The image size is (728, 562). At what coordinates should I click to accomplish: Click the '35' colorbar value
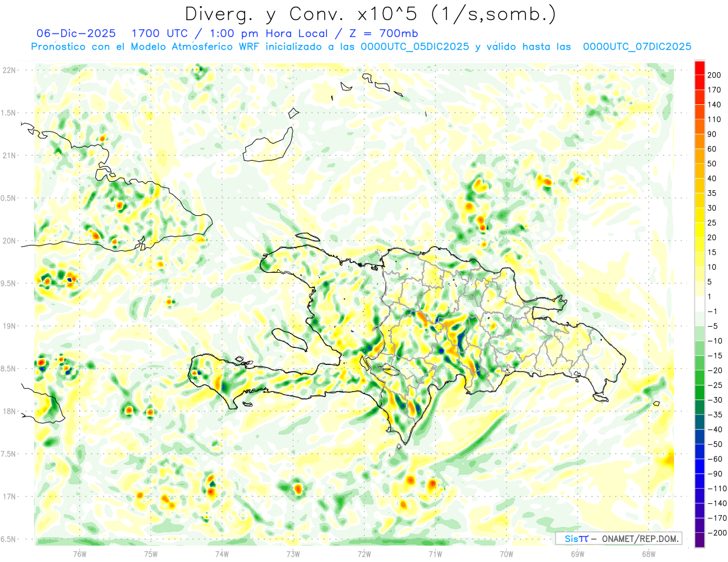(x=713, y=193)
